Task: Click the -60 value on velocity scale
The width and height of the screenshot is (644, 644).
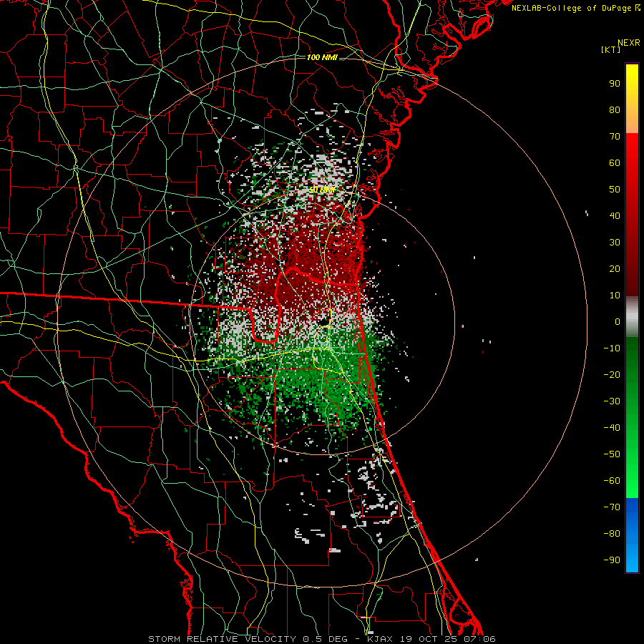Action: (x=612, y=481)
